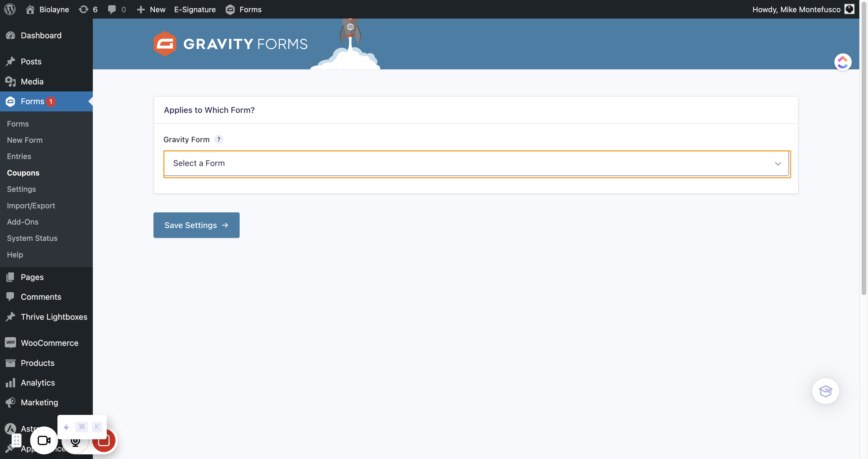Click the Analytics bar chart icon
Image resolution: width=868 pixels, height=459 pixels.
(x=10, y=382)
